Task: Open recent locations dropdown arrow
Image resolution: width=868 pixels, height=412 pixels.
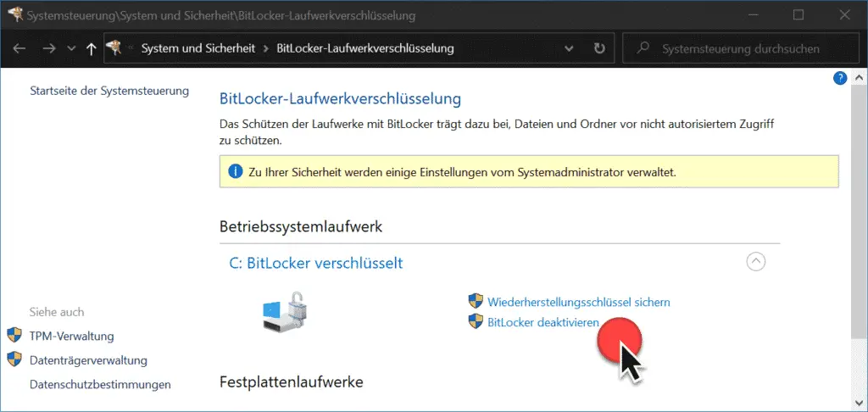Action: click(x=71, y=48)
